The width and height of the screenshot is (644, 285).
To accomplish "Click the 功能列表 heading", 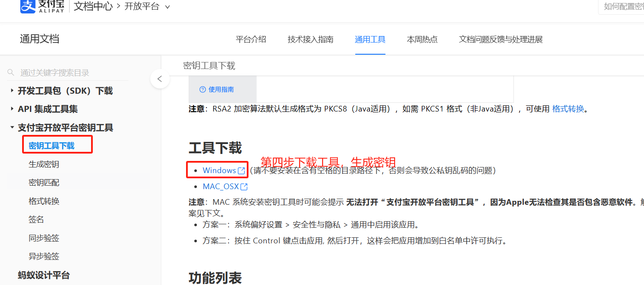I will click(215, 277).
